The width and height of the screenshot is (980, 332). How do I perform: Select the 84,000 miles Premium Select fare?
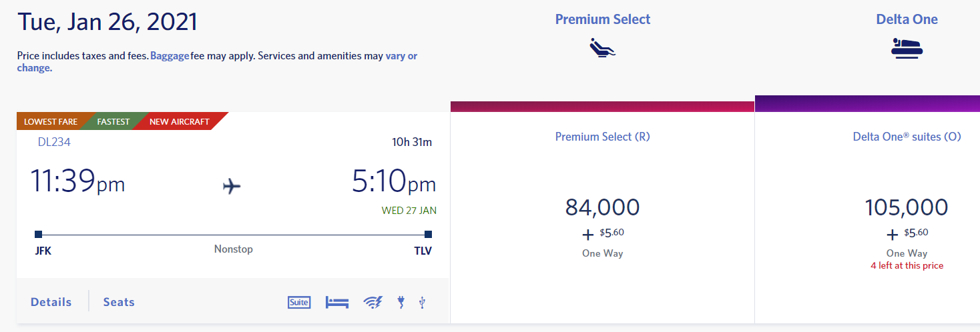[x=602, y=207]
